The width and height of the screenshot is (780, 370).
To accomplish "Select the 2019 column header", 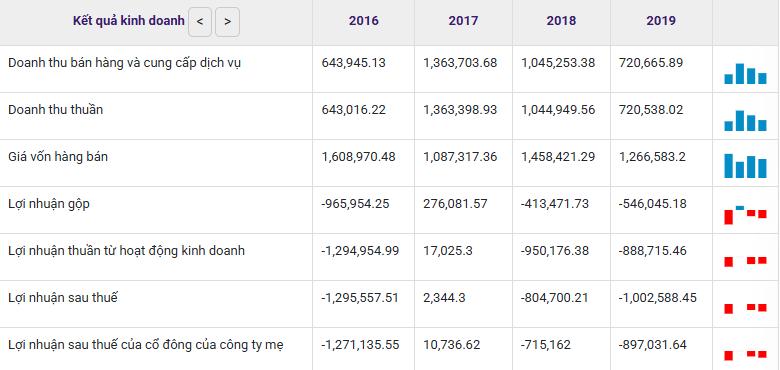I will coord(661,21).
